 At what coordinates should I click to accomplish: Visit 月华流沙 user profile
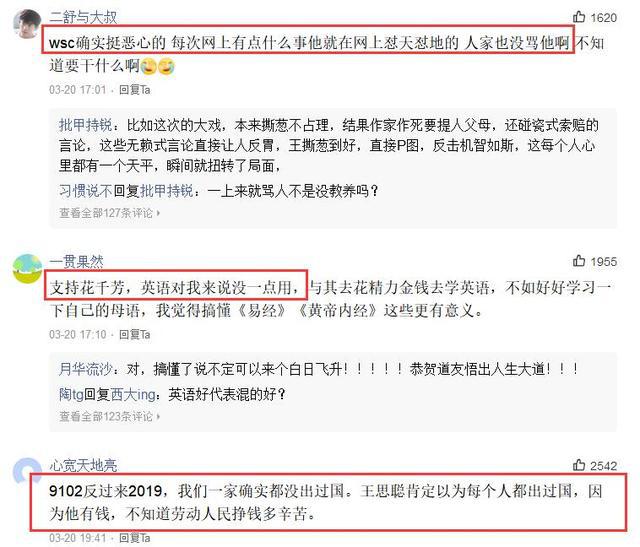tap(86, 369)
